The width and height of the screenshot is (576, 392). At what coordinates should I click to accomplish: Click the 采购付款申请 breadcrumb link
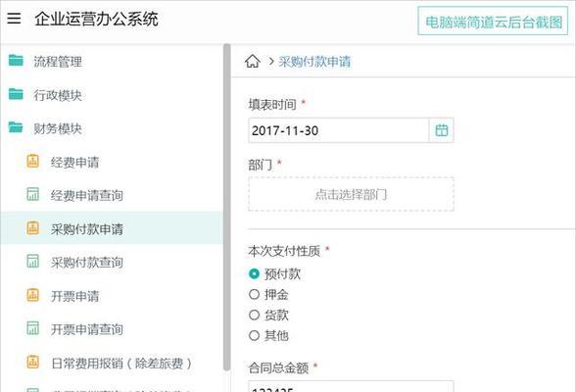pos(314,62)
